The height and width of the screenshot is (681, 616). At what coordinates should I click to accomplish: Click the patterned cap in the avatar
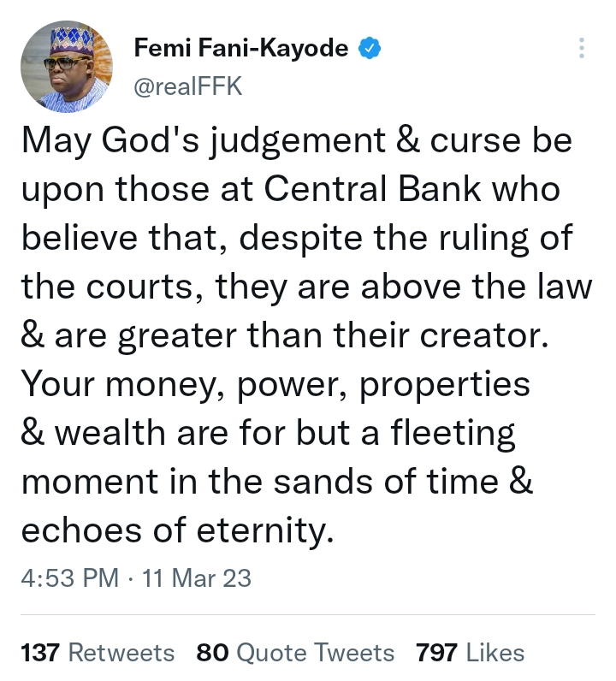click(71, 40)
